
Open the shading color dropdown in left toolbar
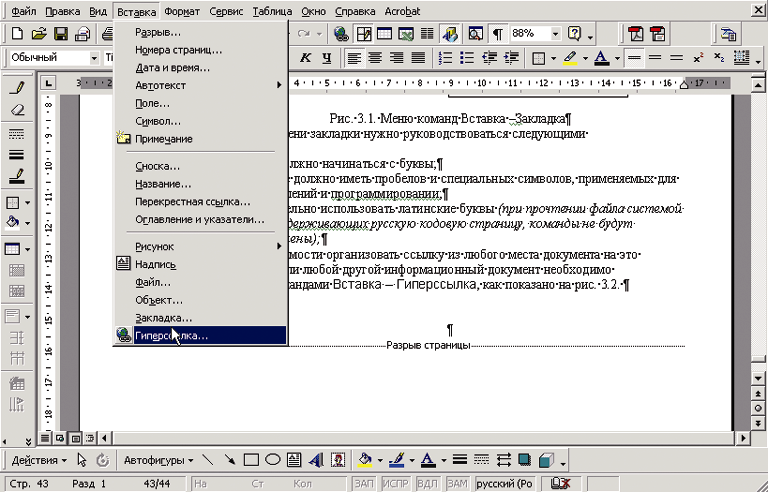pos(27,223)
